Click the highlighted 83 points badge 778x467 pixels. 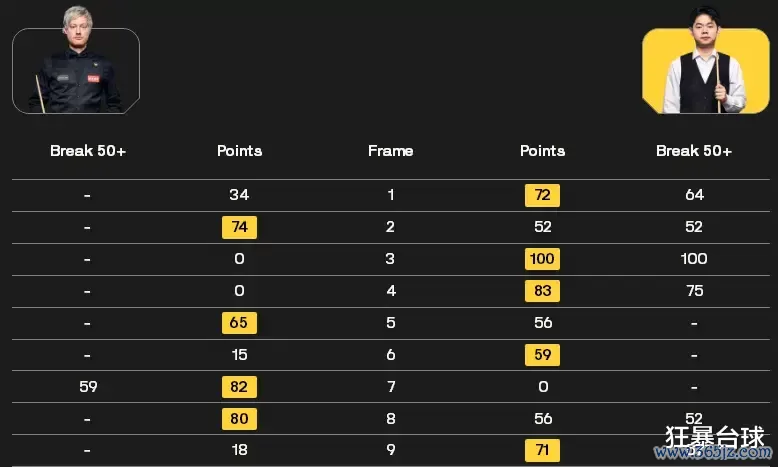point(542,291)
